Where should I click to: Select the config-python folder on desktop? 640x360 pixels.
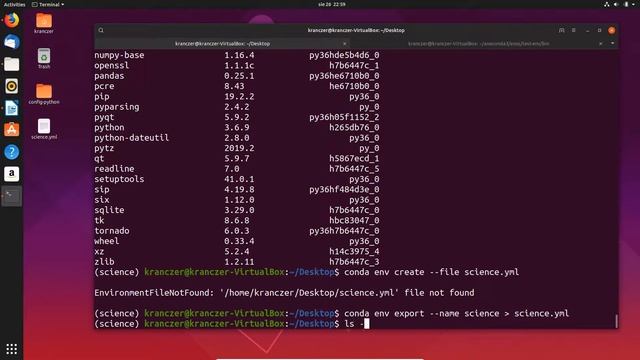(x=44, y=94)
